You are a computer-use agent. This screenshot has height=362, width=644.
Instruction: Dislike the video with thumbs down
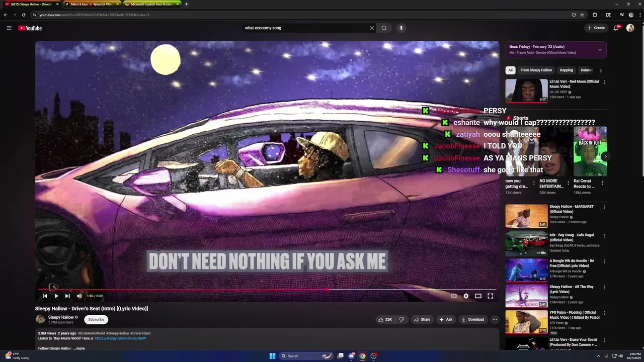pyautogui.click(x=401, y=319)
